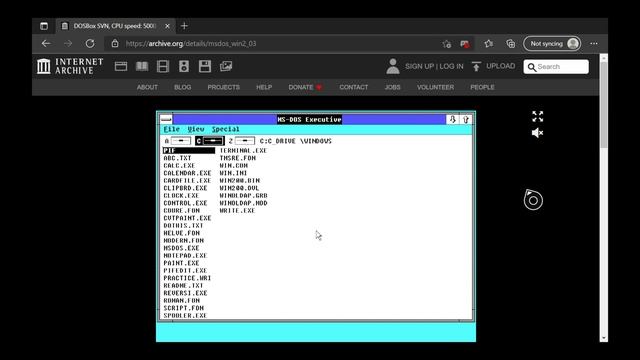Screen dimensions: 640x360
Task: Click the VOLUNTEER link
Action: point(436,87)
